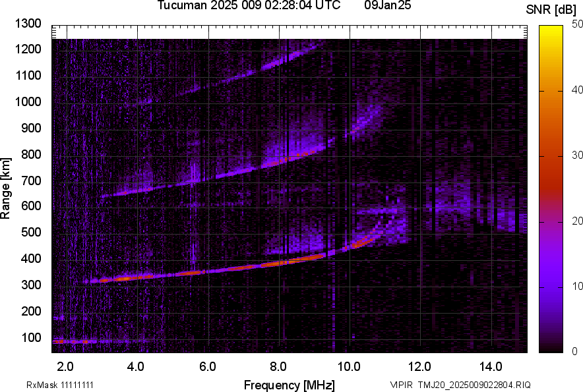Click the 8.0 tick on the frequency axis
583x392 pixels.
pyautogui.click(x=278, y=366)
